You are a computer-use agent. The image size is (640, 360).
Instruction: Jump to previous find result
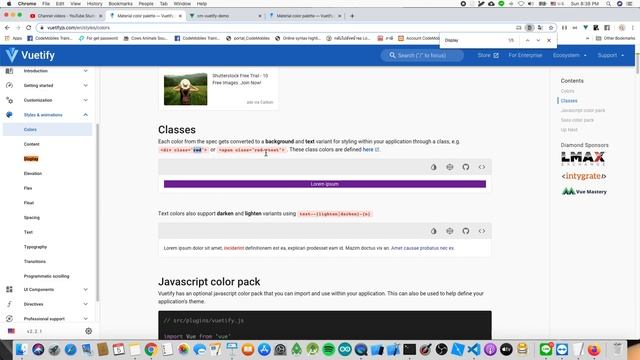point(527,40)
